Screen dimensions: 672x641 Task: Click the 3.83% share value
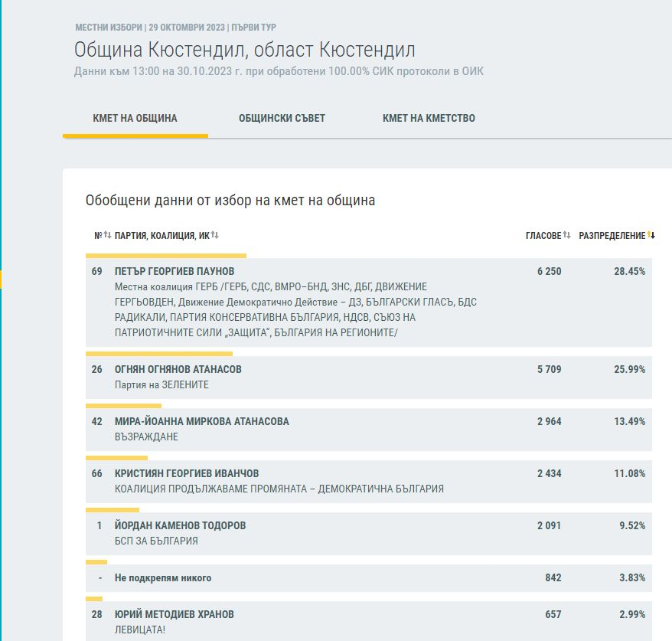click(632, 578)
